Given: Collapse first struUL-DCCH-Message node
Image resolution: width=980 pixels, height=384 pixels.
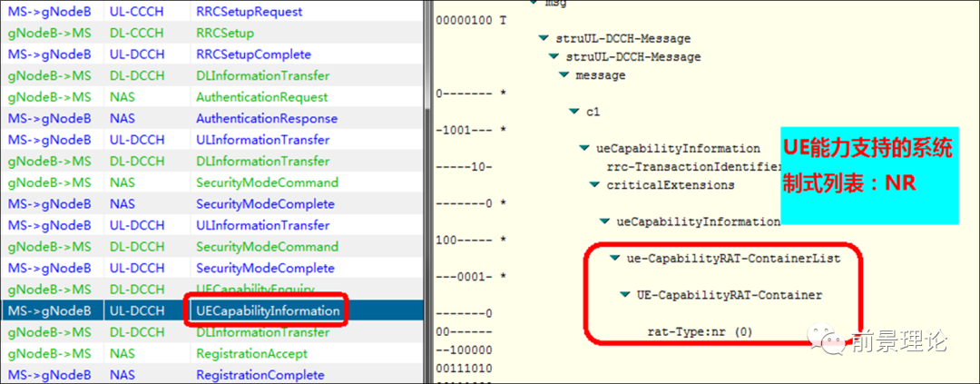Looking at the screenshot, I should [x=544, y=39].
